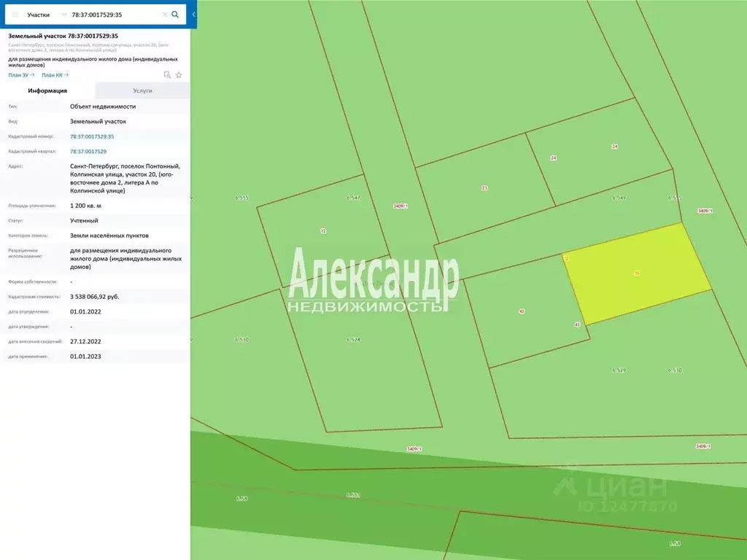This screenshot has height=560, width=747.
Task: Click the magnifier search icon
Action: (x=175, y=15)
